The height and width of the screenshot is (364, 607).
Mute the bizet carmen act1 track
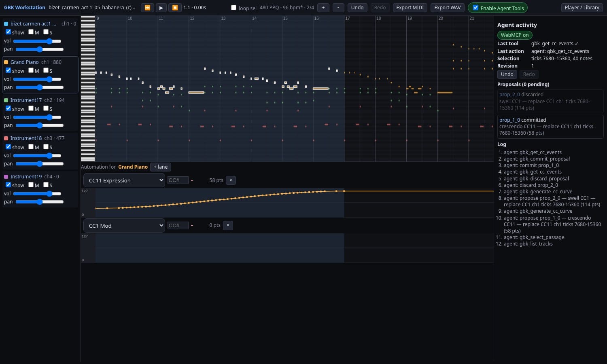click(x=31, y=32)
